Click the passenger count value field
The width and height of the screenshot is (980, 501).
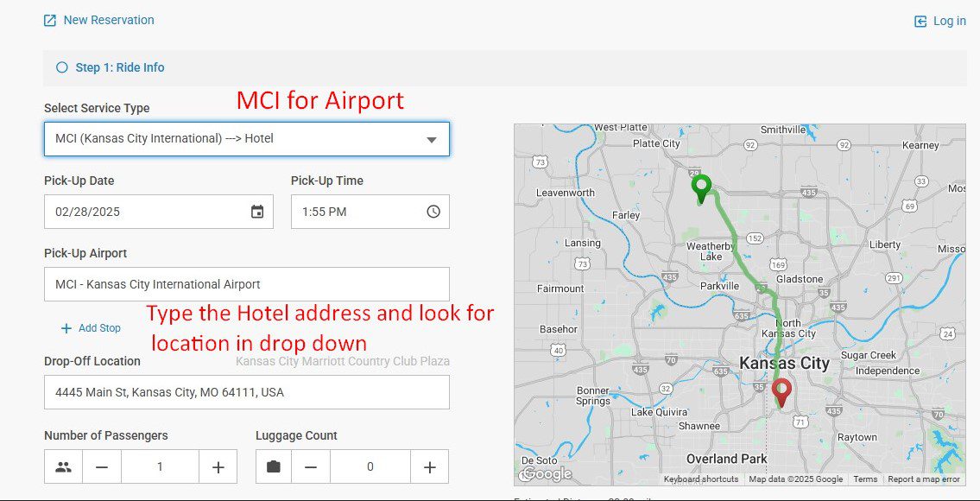tap(160, 466)
